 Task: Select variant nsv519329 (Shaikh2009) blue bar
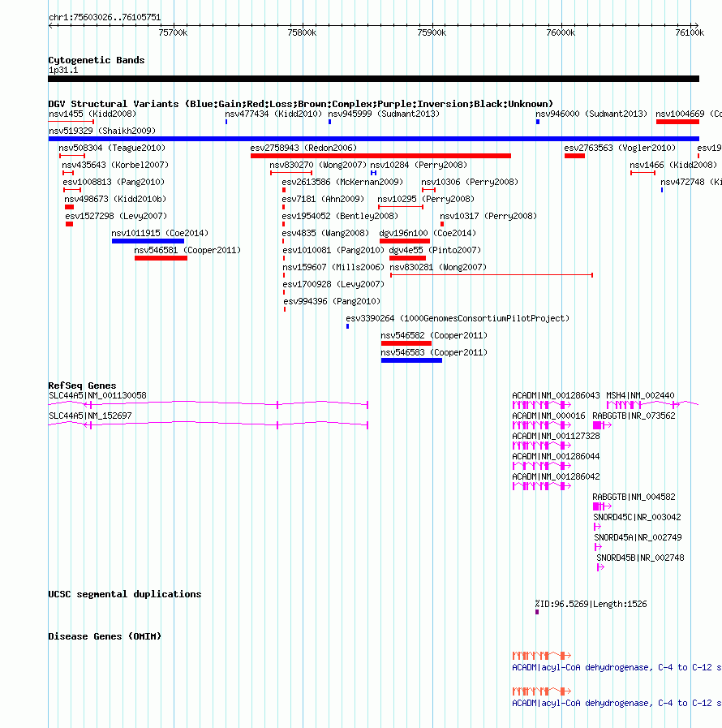click(373, 139)
